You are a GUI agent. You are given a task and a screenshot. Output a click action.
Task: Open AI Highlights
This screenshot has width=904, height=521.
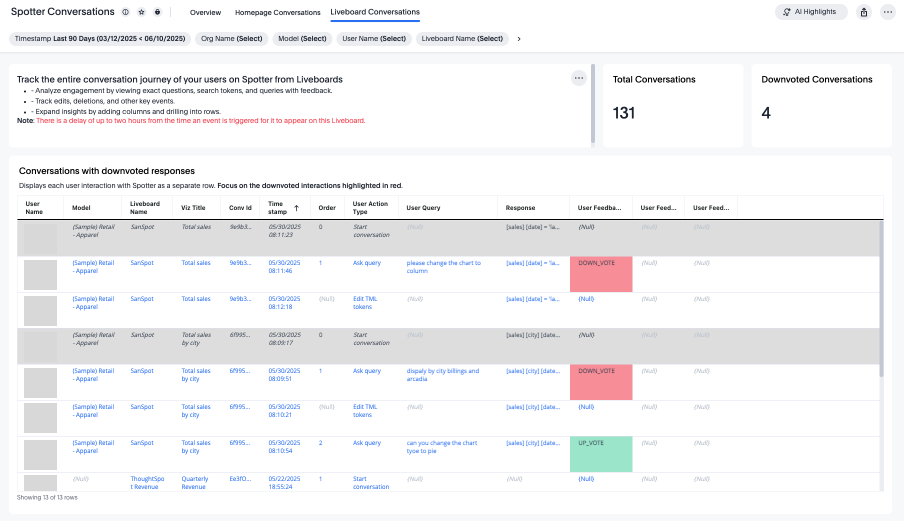(x=811, y=12)
